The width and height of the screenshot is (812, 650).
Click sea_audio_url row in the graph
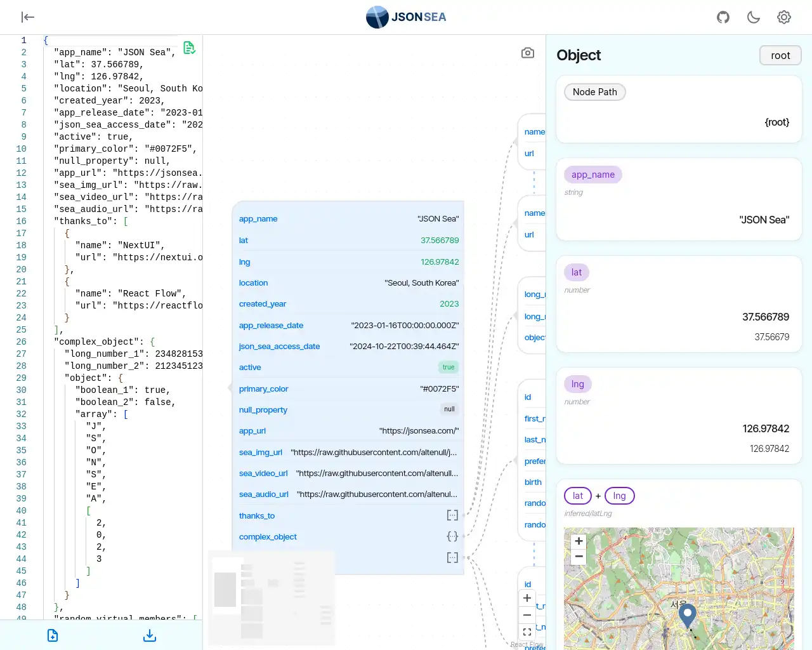(x=348, y=494)
